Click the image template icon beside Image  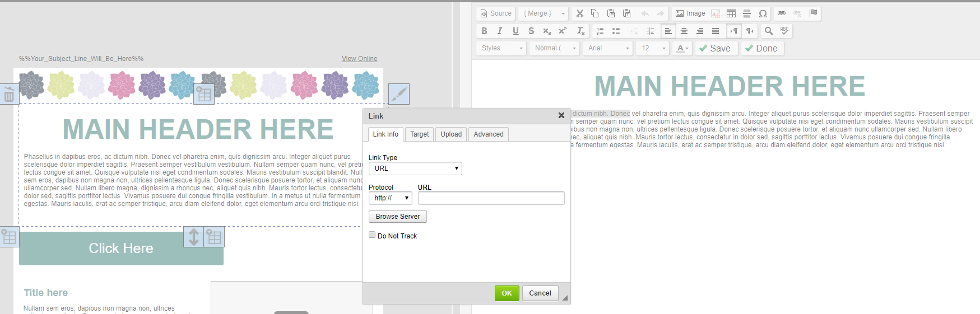716,13
